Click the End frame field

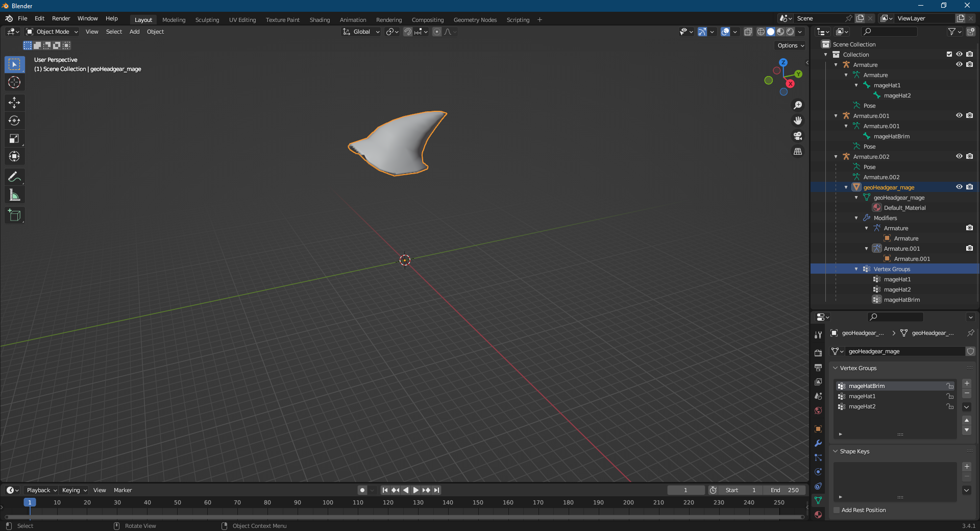pyautogui.click(x=785, y=490)
